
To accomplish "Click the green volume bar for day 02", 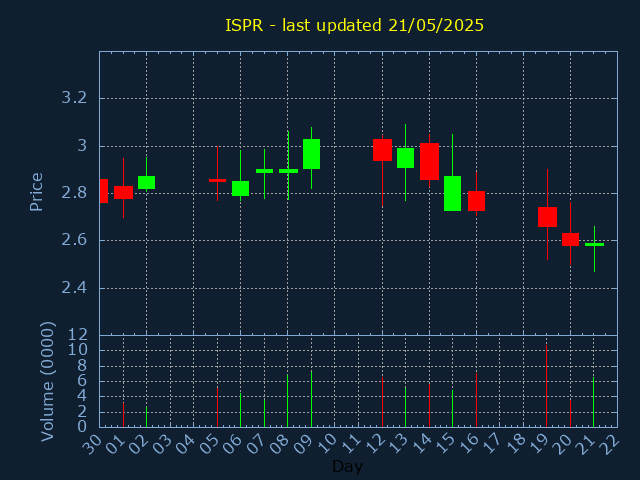I will [147, 416].
